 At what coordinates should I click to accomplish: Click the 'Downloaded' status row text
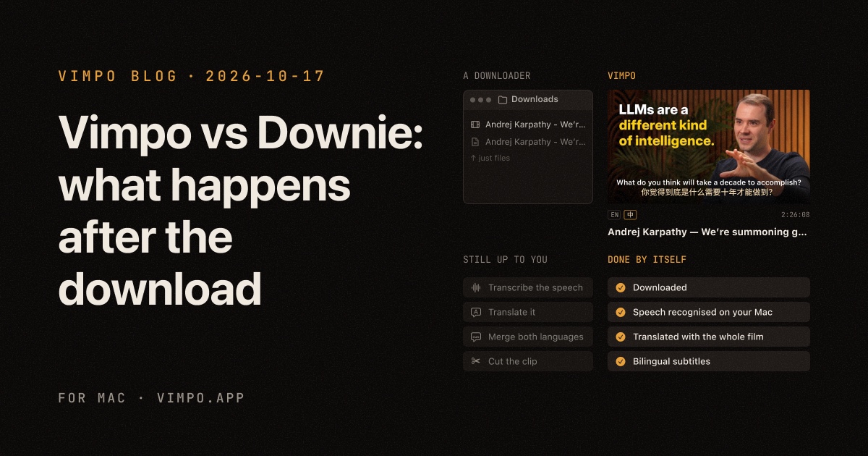pyautogui.click(x=660, y=287)
